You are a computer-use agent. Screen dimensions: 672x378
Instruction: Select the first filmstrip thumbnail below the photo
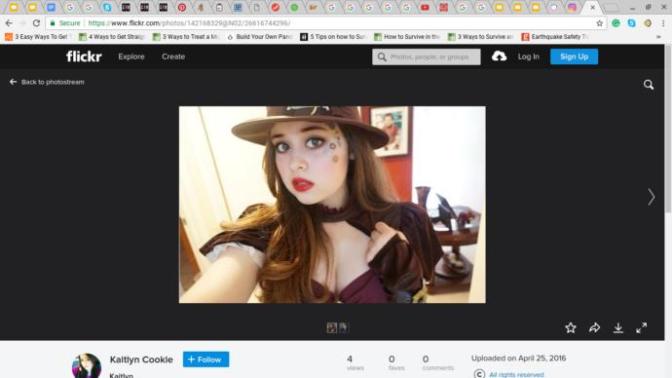click(331, 328)
